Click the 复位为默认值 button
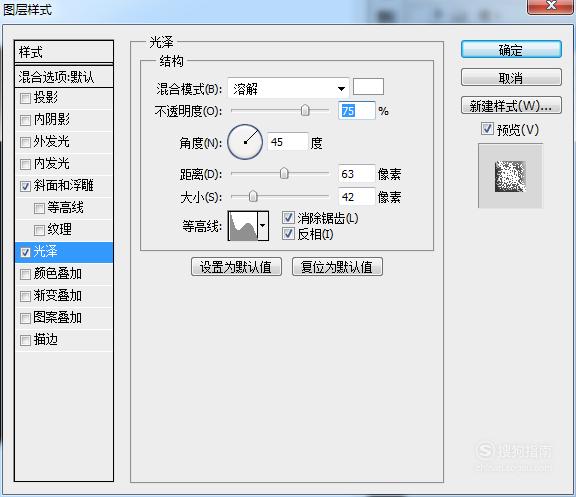 coord(337,267)
